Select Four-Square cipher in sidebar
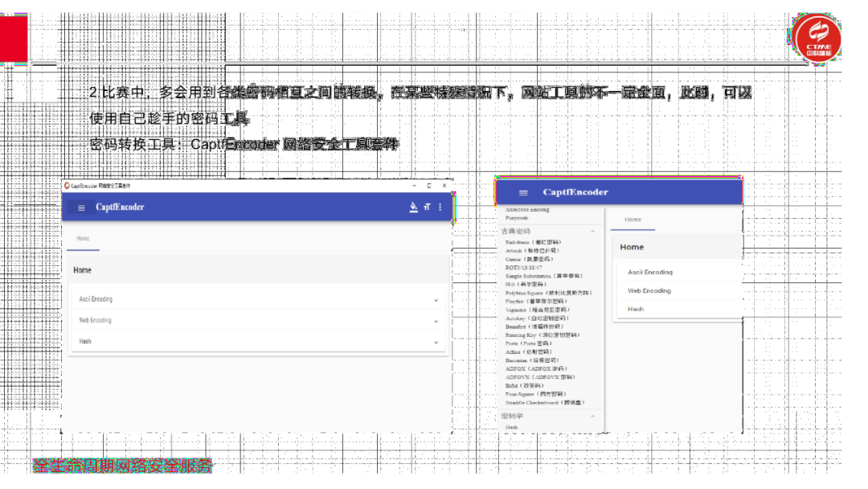 (536, 394)
